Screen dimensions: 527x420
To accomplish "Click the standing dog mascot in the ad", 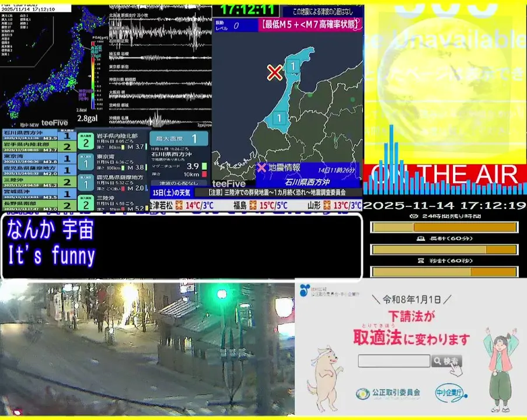I will click(x=324, y=378).
